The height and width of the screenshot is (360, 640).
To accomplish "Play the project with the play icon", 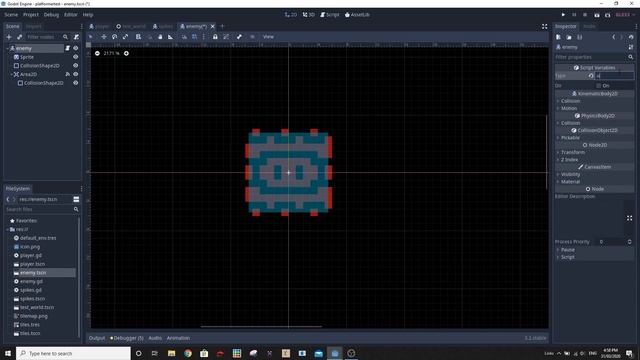I will [563, 15].
